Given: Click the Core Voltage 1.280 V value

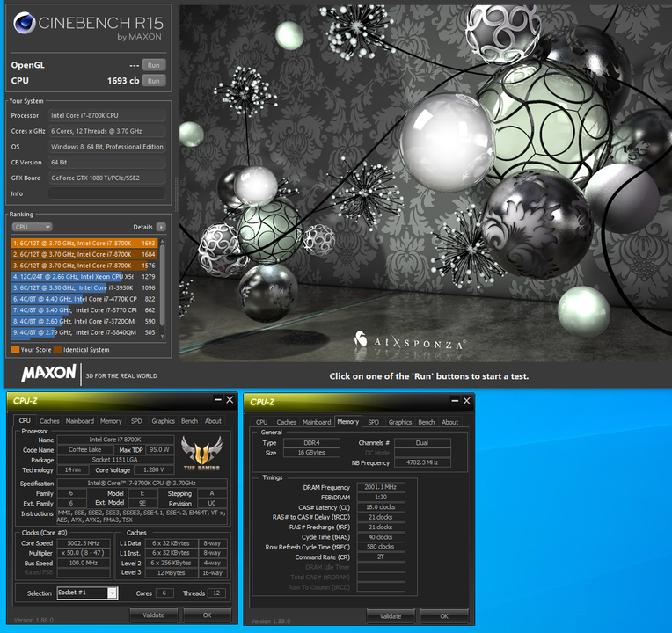Looking at the screenshot, I should pyautogui.click(x=153, y=469).
